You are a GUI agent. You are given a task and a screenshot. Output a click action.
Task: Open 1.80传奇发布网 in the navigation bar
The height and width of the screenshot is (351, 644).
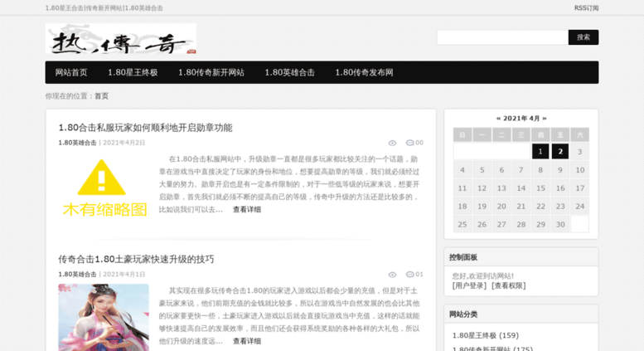365,72
